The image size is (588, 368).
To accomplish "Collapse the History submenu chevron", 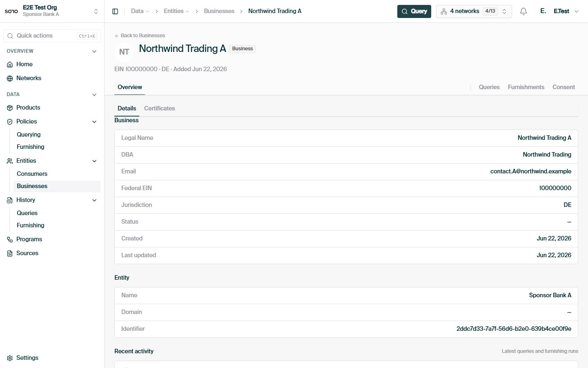I will [x=94, y=200].
